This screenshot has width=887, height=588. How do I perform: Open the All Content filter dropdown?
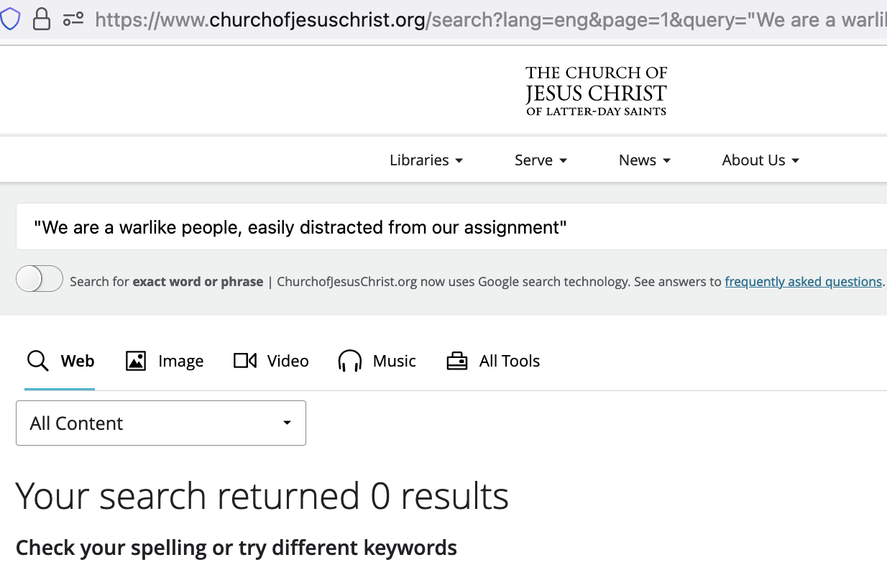click(x=161, y=423)
